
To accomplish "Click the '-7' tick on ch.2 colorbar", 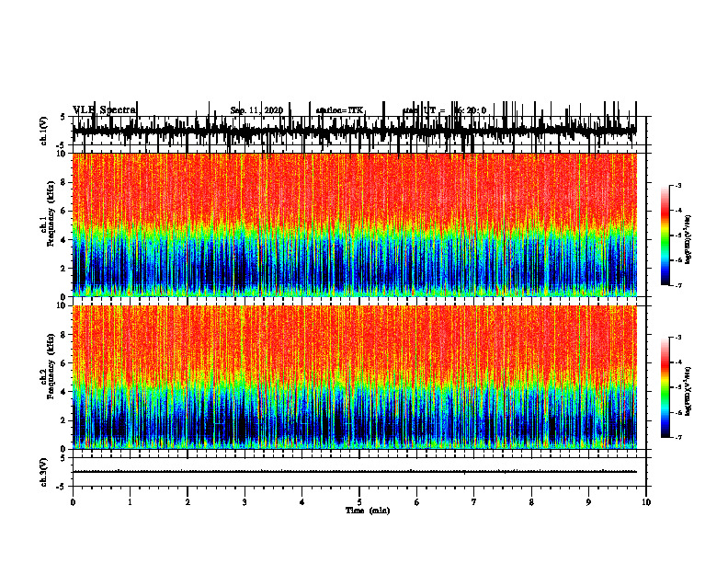I will 678,438.
